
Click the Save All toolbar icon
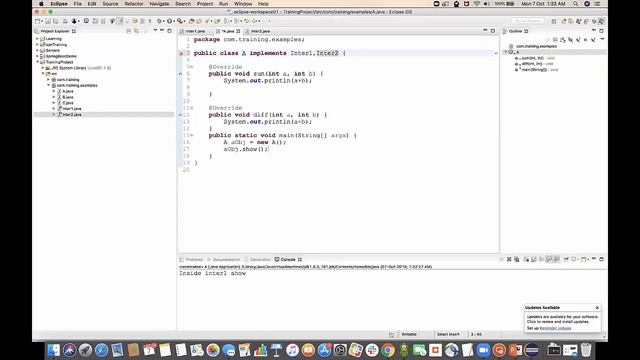[56, 21]
